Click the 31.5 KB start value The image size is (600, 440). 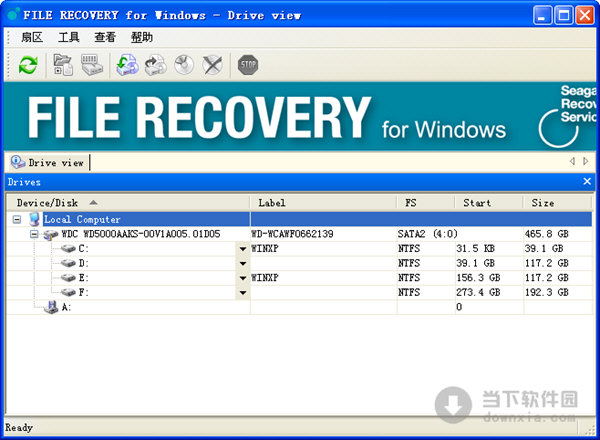tap(475, 248)
